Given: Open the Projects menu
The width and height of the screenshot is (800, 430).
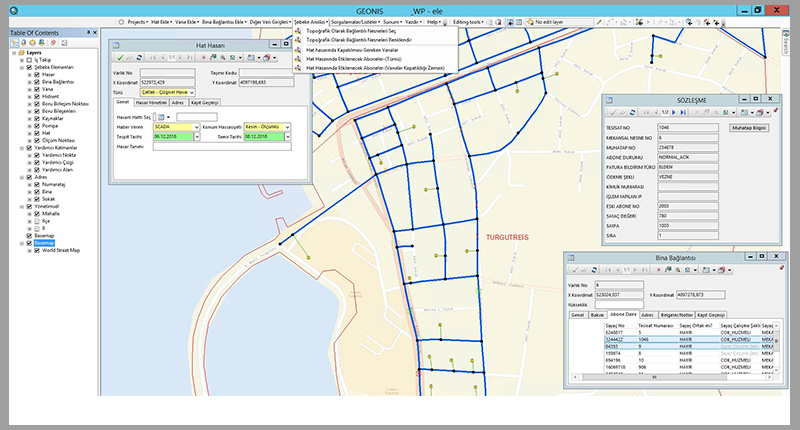Looking at the screenshot, I should [137, 22].
